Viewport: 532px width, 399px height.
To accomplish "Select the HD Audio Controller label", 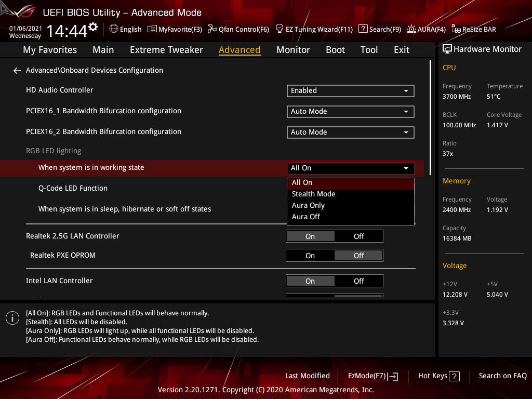I will click(59, 90).
